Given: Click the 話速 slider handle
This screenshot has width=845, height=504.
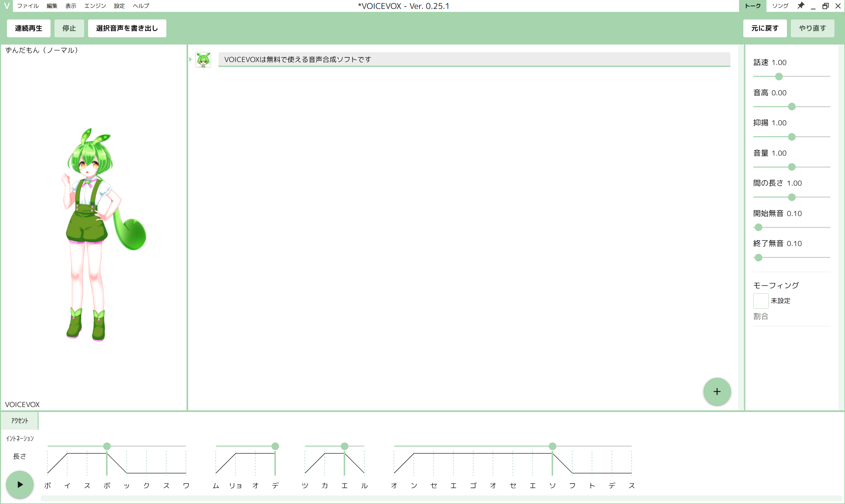Looking at the screenshot, I should [x=779, y=77].
